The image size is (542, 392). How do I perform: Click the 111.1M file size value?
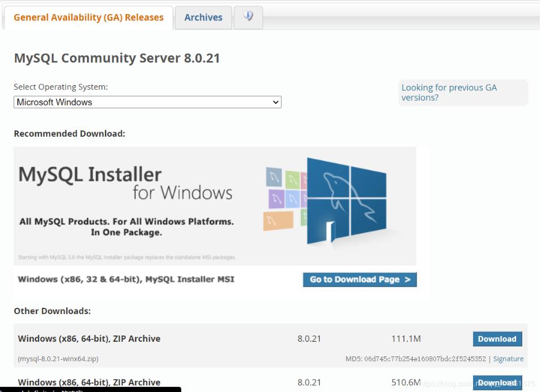tap(406, 339)
